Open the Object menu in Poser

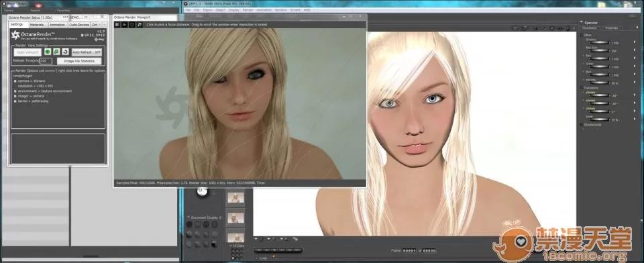(x=220, y=9)
